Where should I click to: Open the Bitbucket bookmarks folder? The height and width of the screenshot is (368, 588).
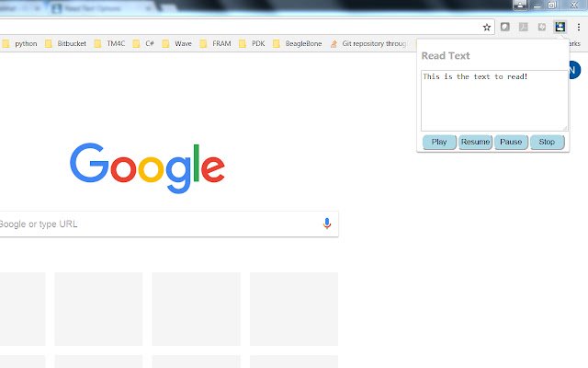click(x=65, y=43)
